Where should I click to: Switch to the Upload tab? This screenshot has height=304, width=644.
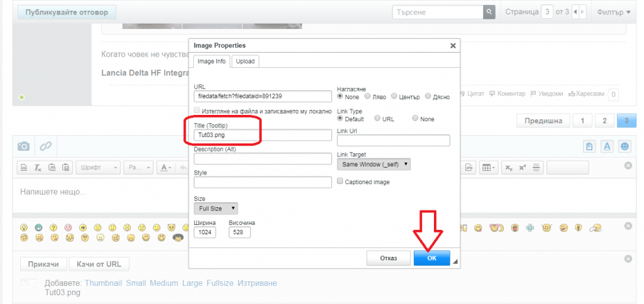tap(245, 61)
